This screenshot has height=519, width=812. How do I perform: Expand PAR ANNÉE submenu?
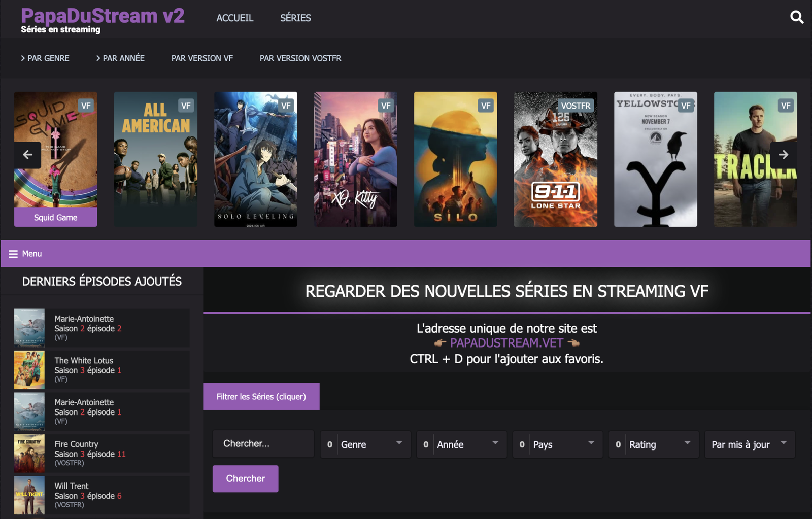pyautogui.click(x=120, y=58)
